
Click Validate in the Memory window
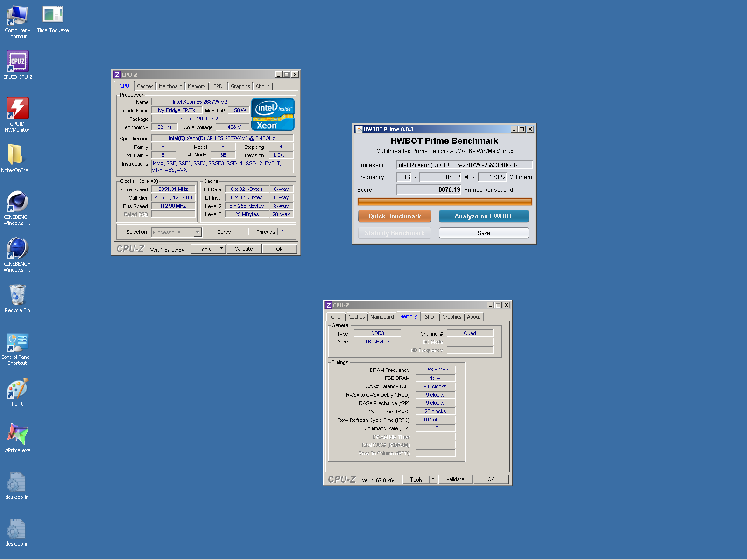pyautogui.click(x=456, y=479)
